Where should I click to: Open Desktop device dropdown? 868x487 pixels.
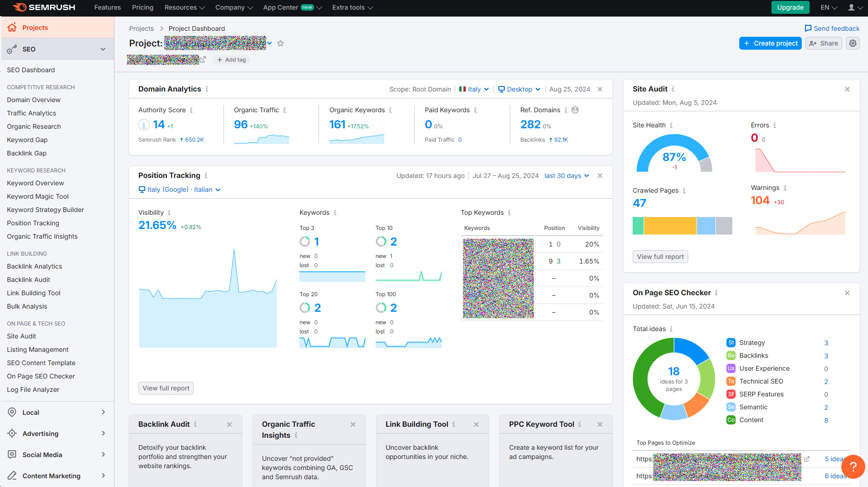(520, 89)
